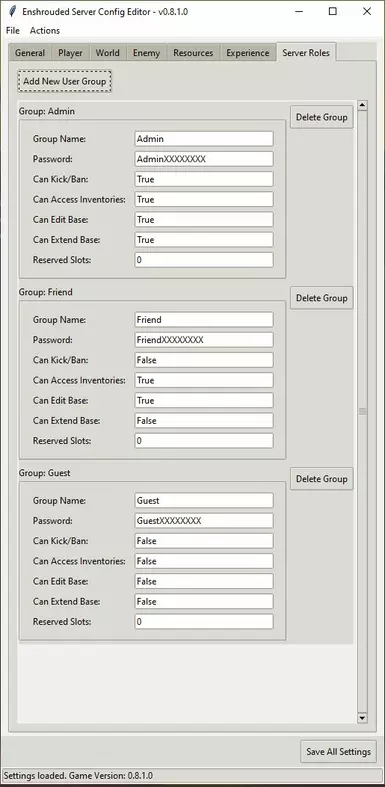The width and height of the screenshot is (385, 787).
Task: Click the vertical scrollbar thumb
Action: (362, 412)
